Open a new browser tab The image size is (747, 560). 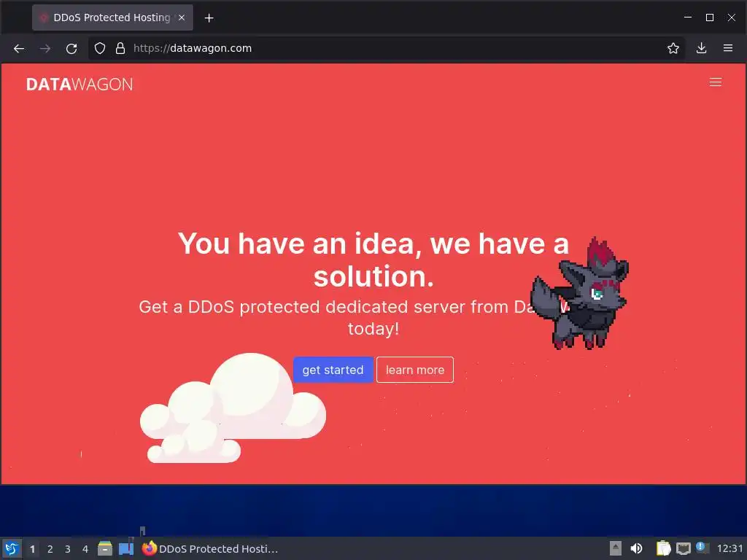click(209, 18)
